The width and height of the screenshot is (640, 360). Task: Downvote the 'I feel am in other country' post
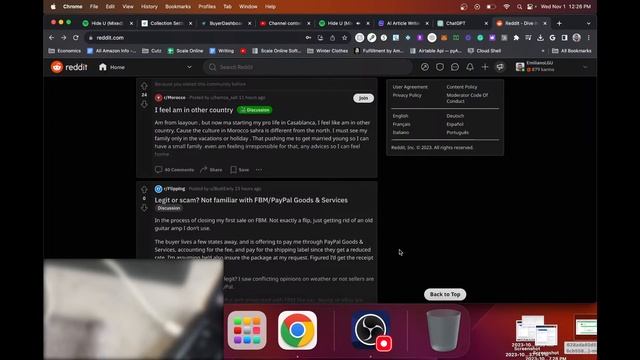(x=144, y=104)
